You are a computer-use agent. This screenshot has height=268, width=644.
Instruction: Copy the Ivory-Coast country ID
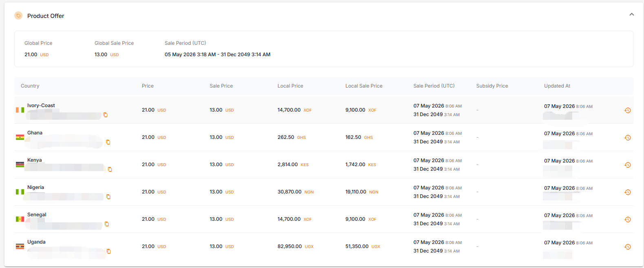[x=106, y=115]
